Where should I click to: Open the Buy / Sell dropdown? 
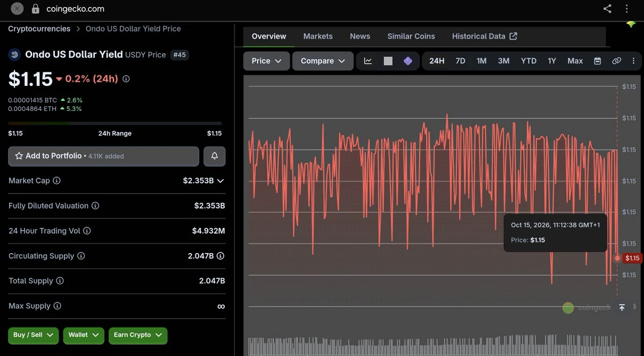tap(33, 335)
